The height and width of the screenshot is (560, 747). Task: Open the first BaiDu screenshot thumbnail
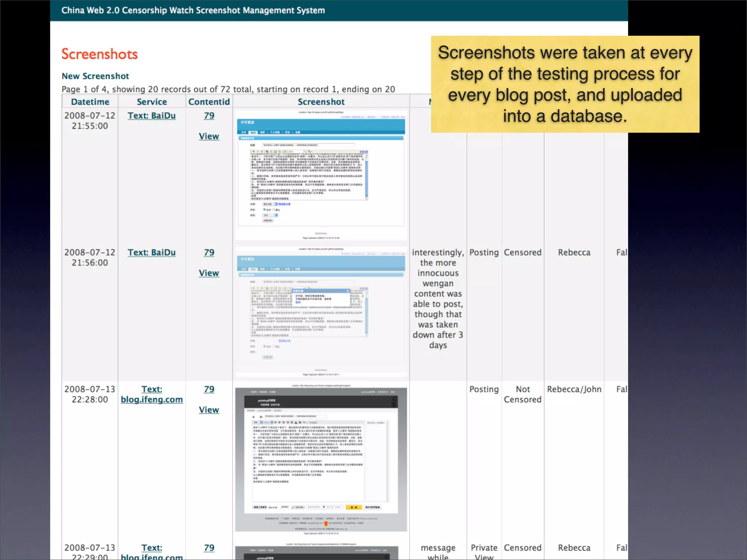pos(321,175)
